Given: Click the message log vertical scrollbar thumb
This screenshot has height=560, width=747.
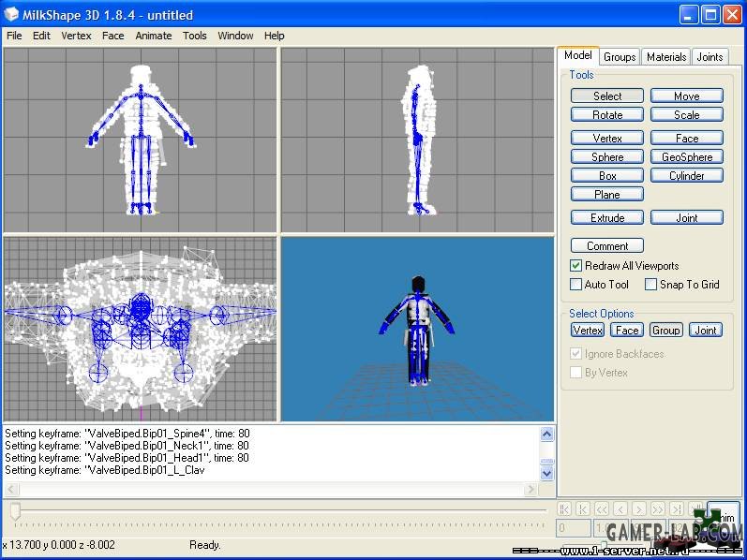Looking at the screenshot, I should pos(547,462).
